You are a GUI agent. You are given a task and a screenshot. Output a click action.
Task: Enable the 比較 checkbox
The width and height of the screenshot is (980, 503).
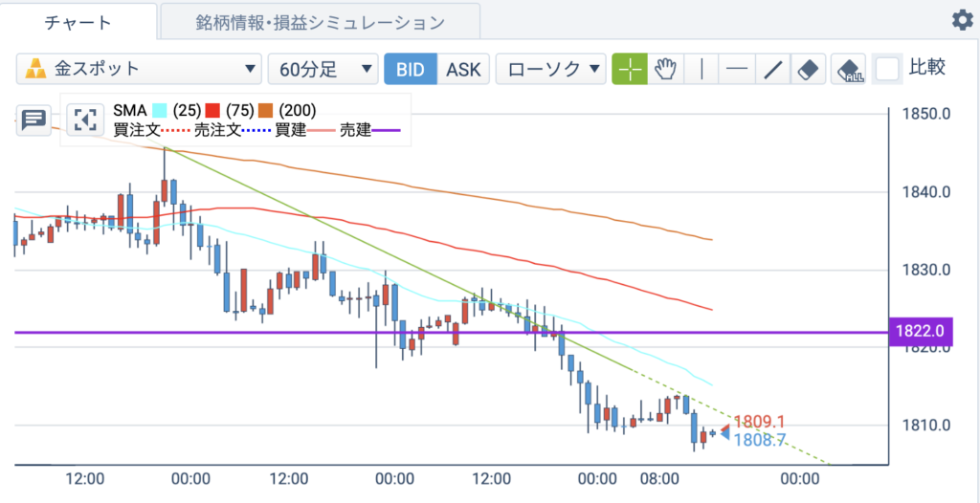point(887,69)
